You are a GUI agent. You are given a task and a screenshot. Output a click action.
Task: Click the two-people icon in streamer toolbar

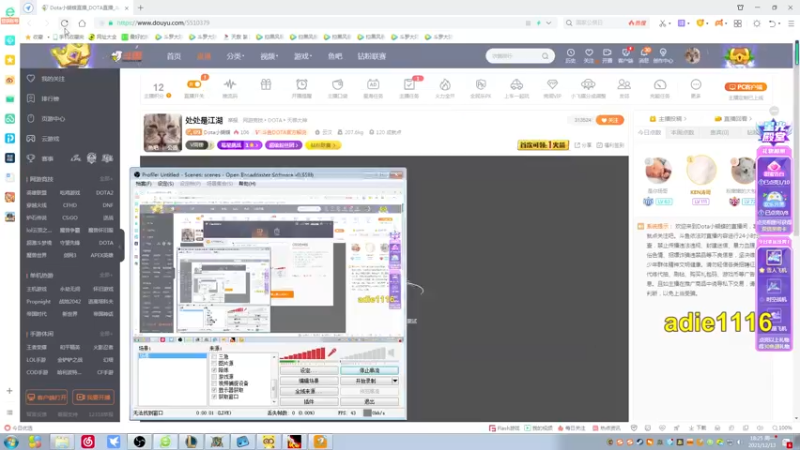pos(624,84)
